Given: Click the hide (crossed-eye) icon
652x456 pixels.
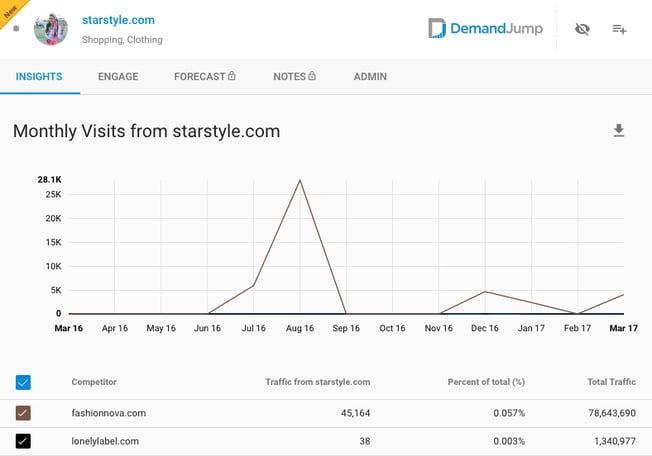Looking at the screenshot, I should [x=582, y=29].
